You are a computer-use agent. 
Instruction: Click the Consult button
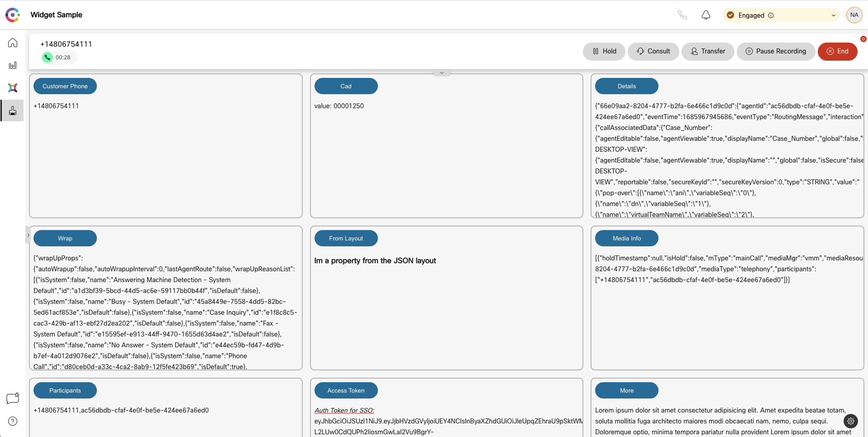[653, 52]
